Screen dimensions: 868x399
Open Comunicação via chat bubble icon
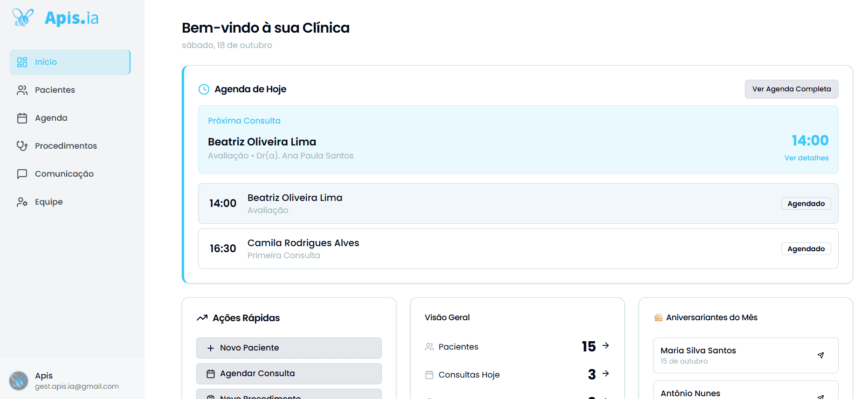click(x=22, y=173)
